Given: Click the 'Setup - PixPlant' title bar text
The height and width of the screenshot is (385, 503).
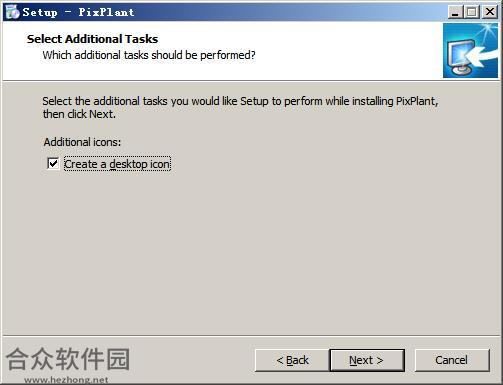Looking at the screenshot, I should (78, 12).
